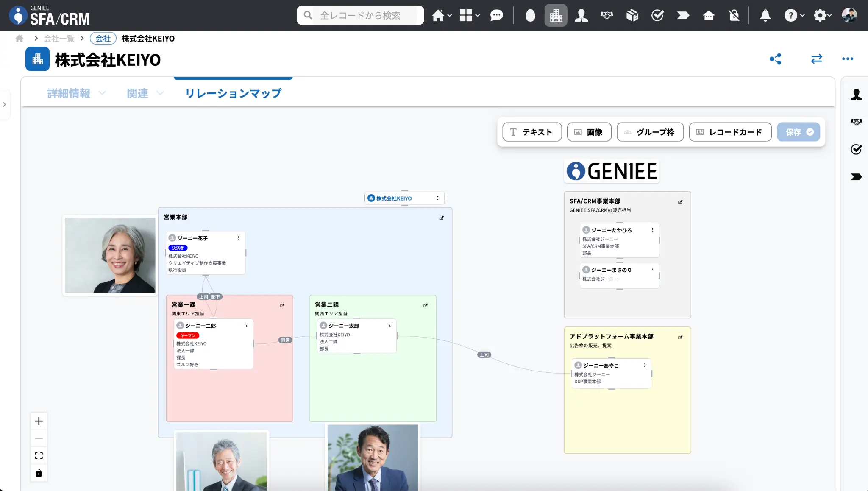Open options menu on ジーニーたかひろ card

pyautogui.click(x=653, y=230)
